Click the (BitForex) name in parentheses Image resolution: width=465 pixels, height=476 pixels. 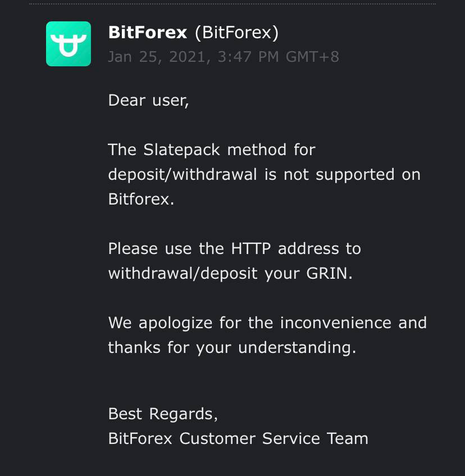(x=236, y=33)
